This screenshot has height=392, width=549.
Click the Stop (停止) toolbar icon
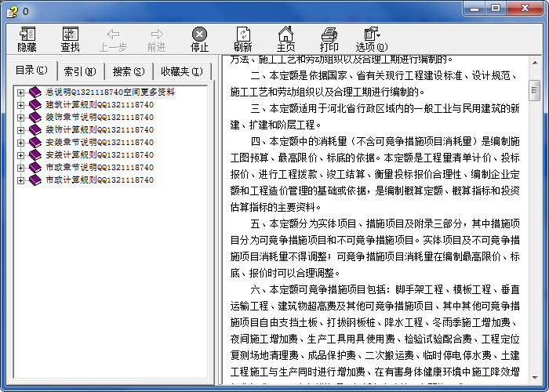[199, 34]
